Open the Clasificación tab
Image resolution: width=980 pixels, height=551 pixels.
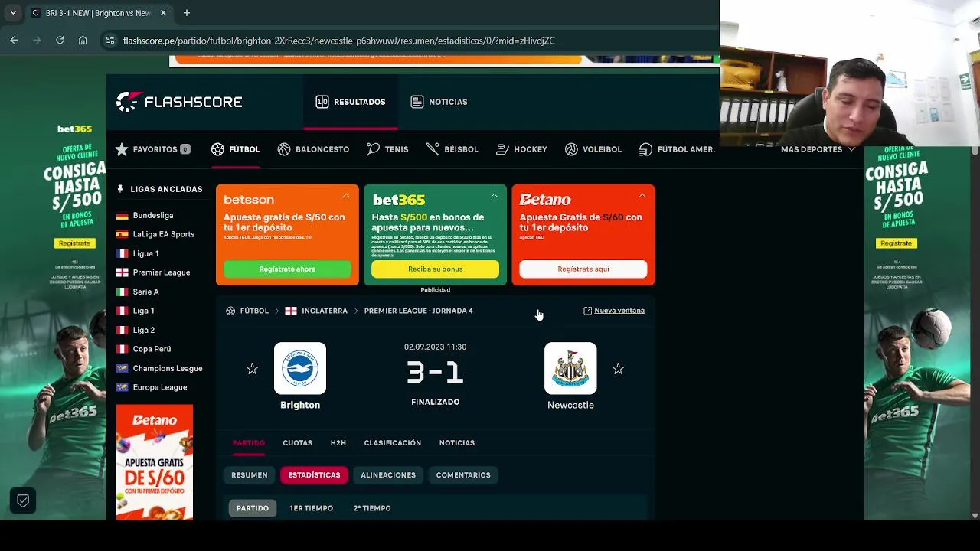click(393, 443)
